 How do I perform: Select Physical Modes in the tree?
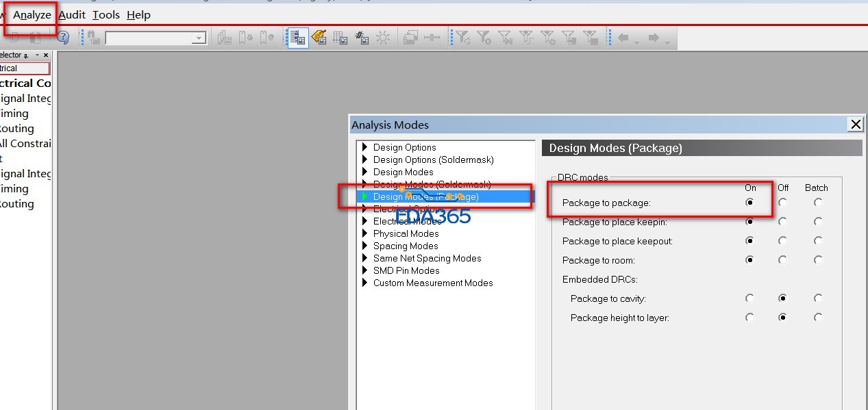(x=406, y=233)
